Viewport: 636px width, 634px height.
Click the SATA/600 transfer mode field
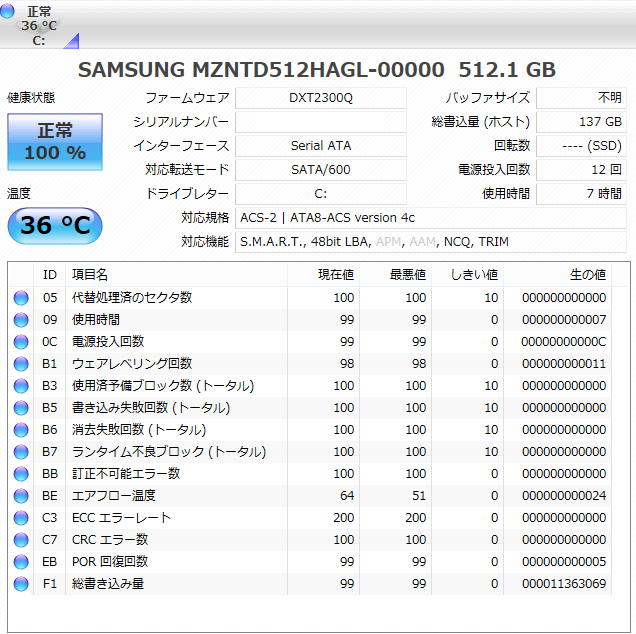click(x=321, y=170)
